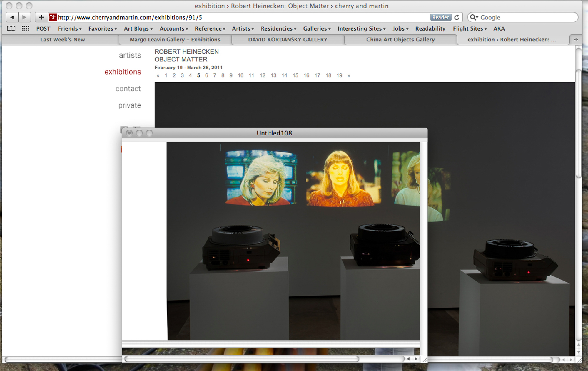The image size is (588, 371).
Task: Expand the Accounts bookmarks folder
Action: [x=174, y=28]
